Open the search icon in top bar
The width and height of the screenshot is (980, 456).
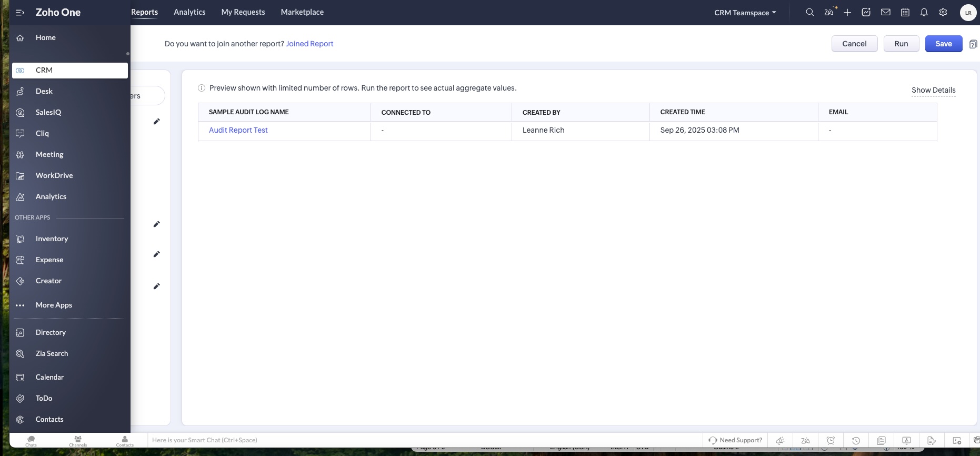[810, 12]
